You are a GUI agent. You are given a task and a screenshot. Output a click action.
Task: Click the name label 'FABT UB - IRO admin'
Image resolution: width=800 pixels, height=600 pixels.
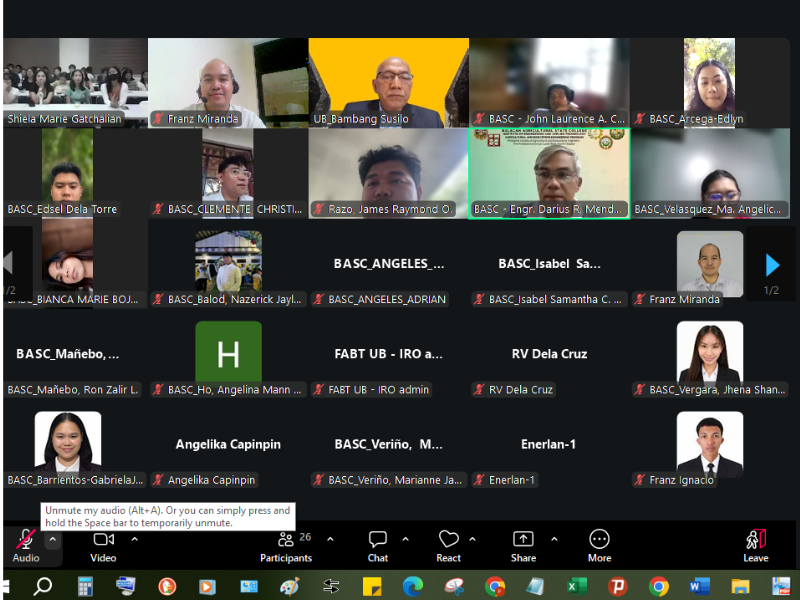pos(379,390)
